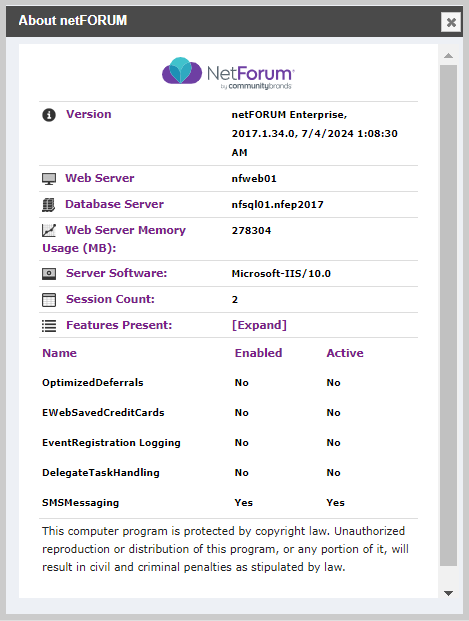Image resolution: width=469 pixels, height=621 pixels.
Task: Click the Enabled column header
Action: tap(258, 353)
